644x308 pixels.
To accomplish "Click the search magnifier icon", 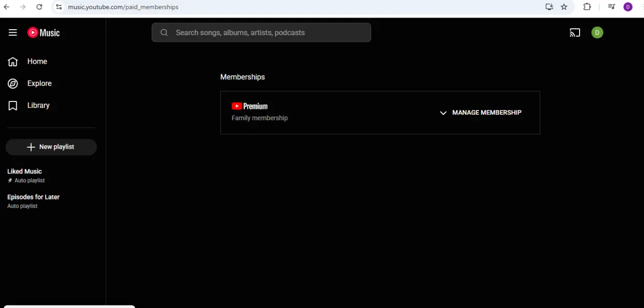I will coord(164,33).
